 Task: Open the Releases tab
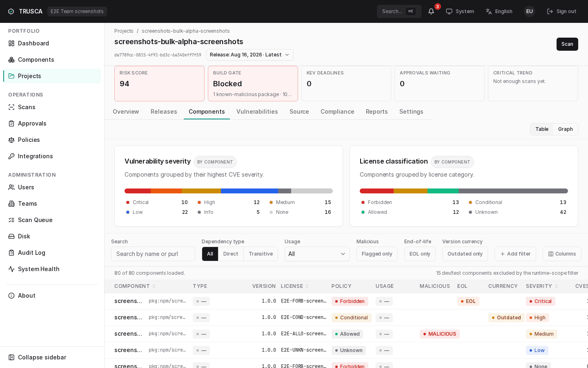[x=164, y=112]
